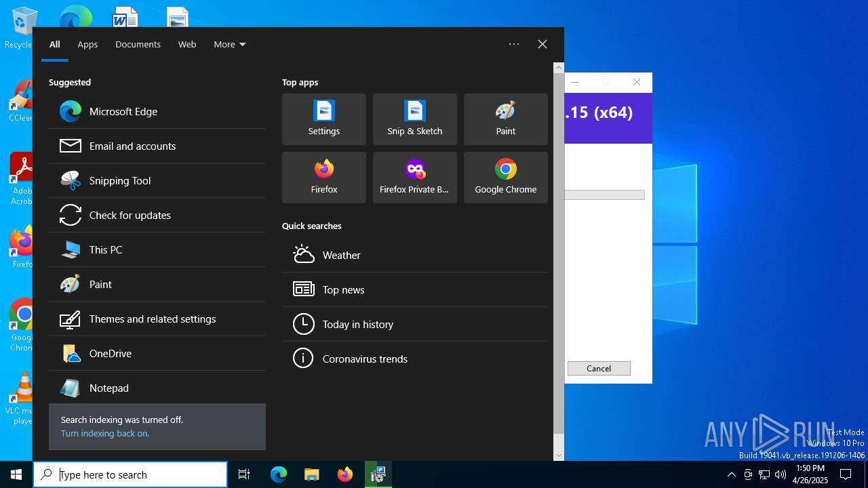Viewport: 868px width, 488px height.
Task: Launch Paint from the Suggested list
Action: (x=157, y=285)
